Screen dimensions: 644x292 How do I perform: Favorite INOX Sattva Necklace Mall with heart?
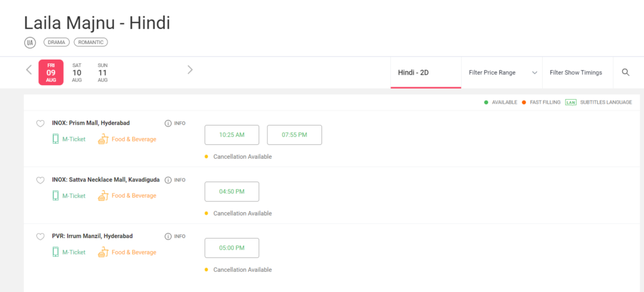pyautogui.click(x=40, y=180)
